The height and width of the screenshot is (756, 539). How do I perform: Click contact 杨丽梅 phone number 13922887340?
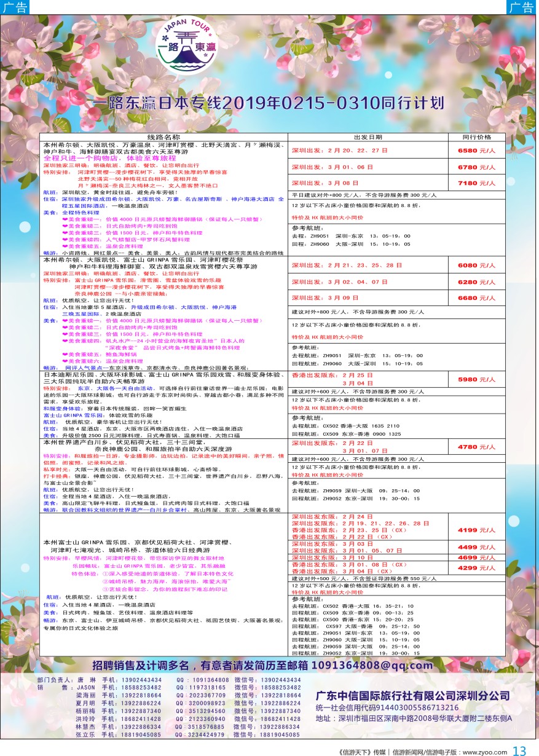tap(141, 710)
